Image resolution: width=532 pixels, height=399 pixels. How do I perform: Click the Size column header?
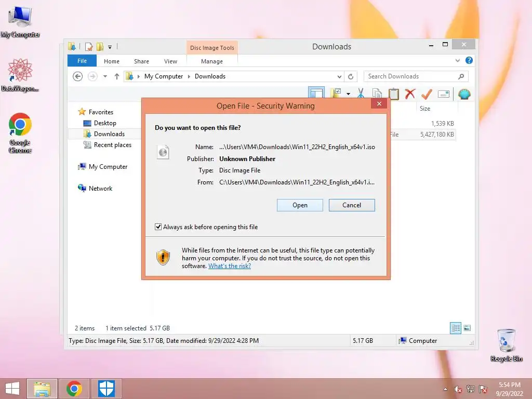pos(425,109)
